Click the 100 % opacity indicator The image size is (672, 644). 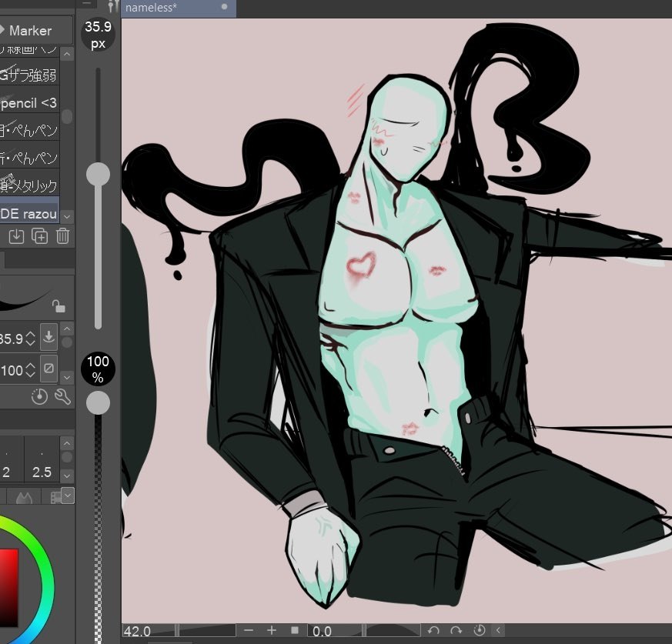click(98, 369)
